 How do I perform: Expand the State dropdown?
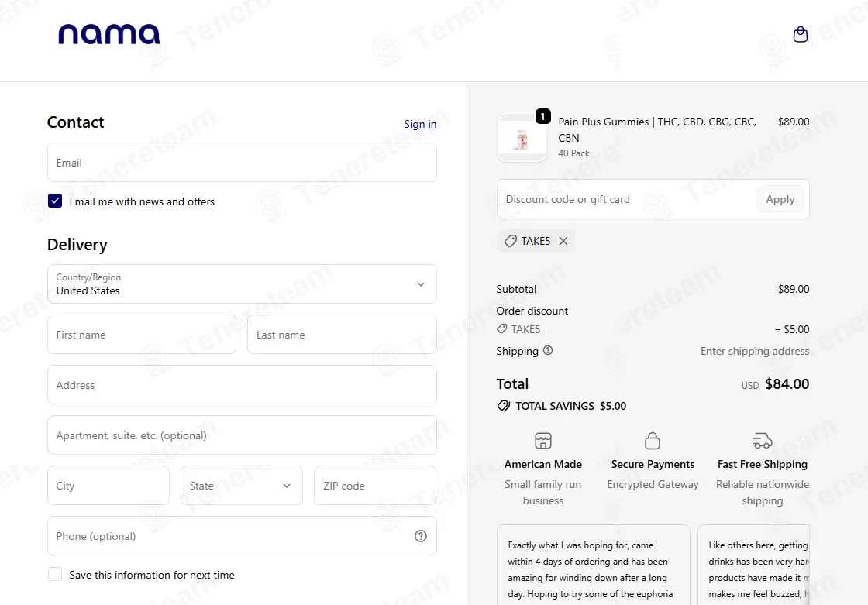(242, 486)
